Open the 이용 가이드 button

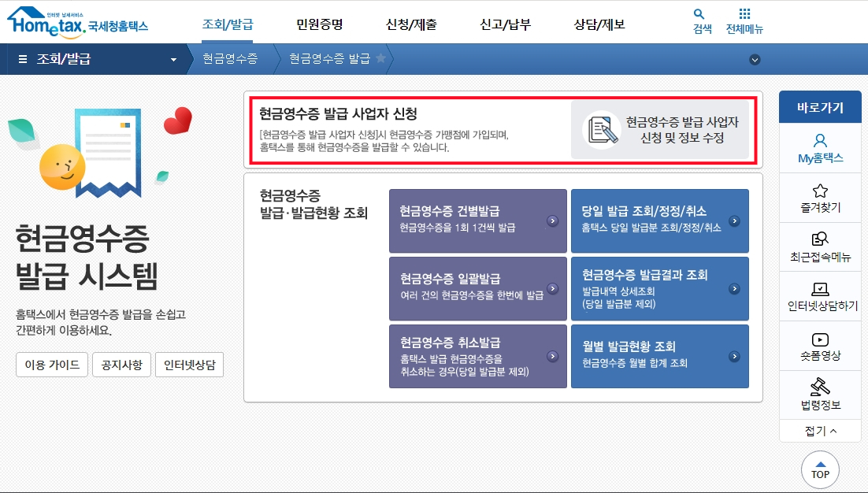pos(51,365)
